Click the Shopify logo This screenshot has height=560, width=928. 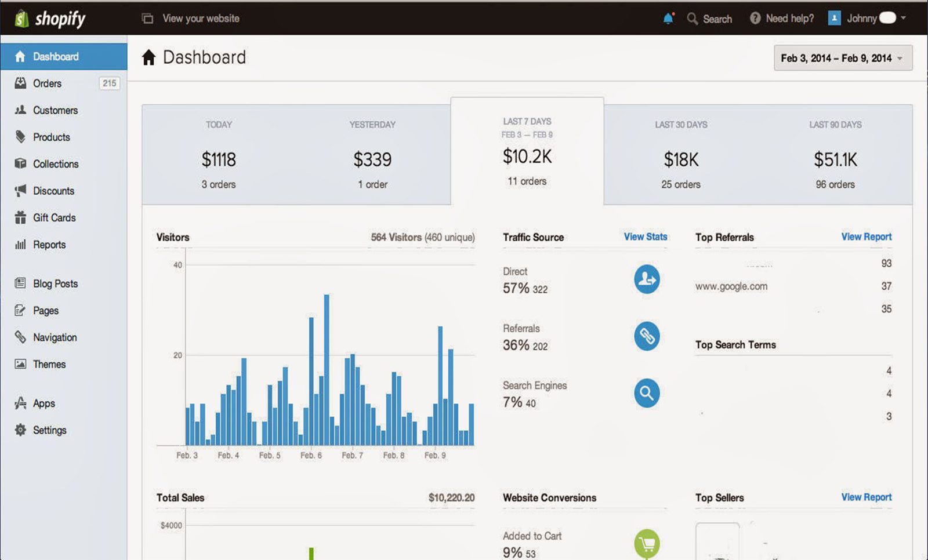coord(51,19)
